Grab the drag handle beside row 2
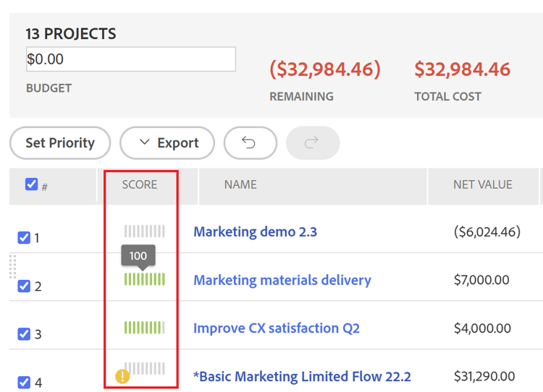 12,267
